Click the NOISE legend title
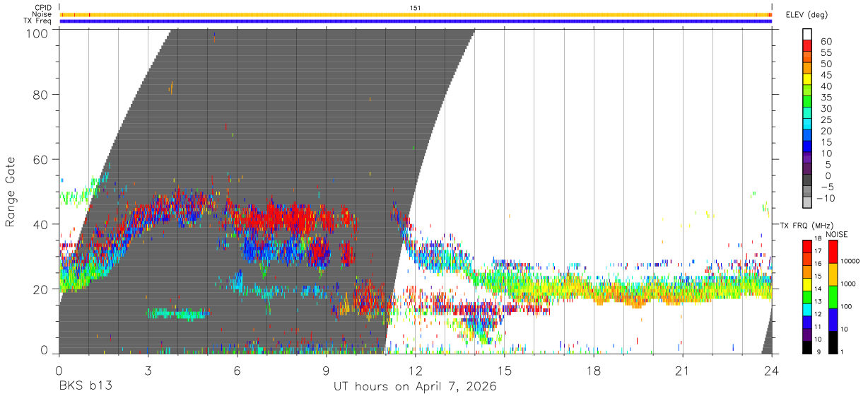 (836, 234)
